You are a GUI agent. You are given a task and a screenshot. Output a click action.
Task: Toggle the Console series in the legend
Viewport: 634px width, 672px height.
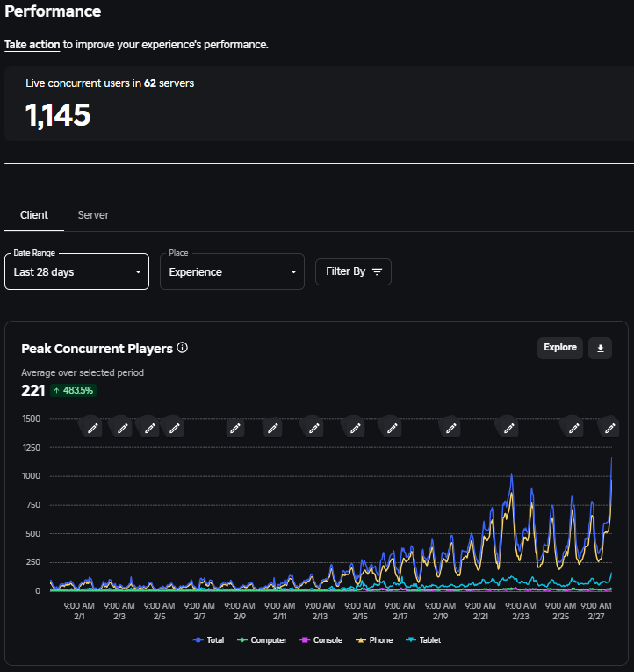pos(321,639)
